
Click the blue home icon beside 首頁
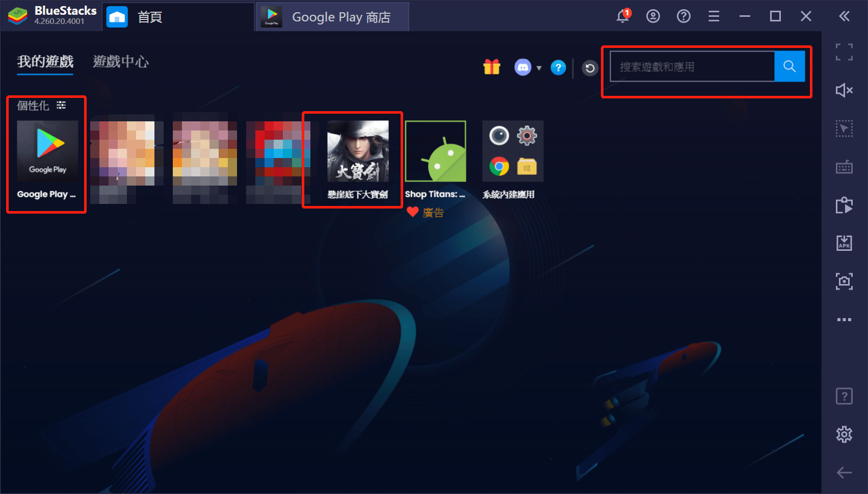point(117,17)
